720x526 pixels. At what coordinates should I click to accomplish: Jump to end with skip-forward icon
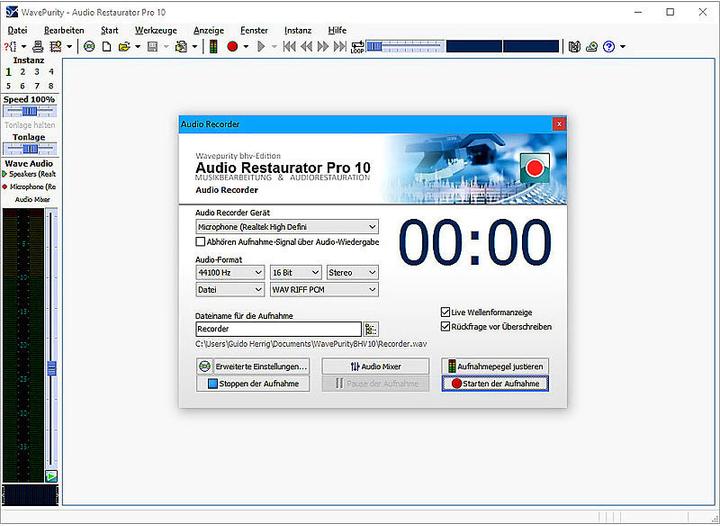click(340, 46)
